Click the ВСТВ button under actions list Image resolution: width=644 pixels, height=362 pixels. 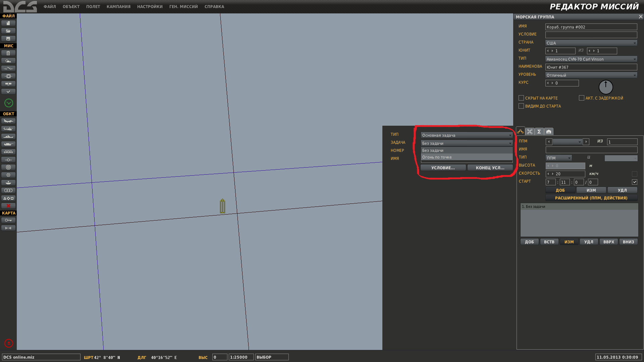click(x=549, y=242)
